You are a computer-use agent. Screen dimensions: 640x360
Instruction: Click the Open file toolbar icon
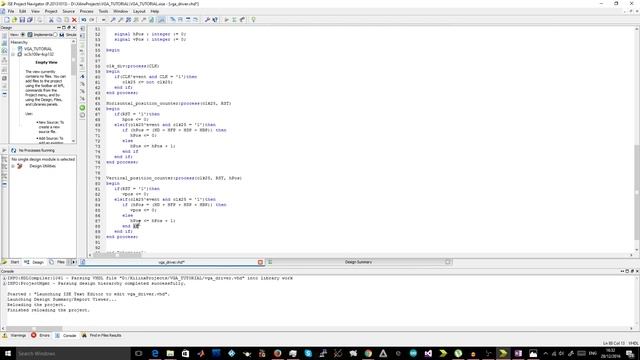point(14,20)
